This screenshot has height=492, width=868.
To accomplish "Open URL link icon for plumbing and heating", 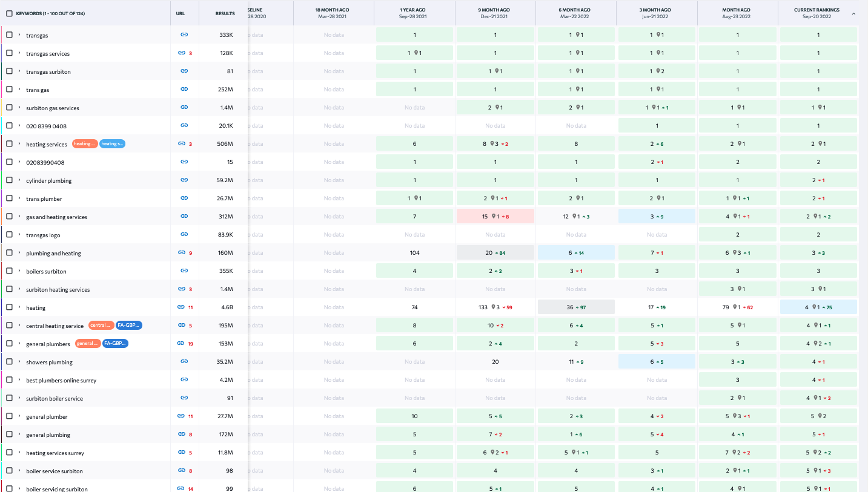I will coord(181,253).
